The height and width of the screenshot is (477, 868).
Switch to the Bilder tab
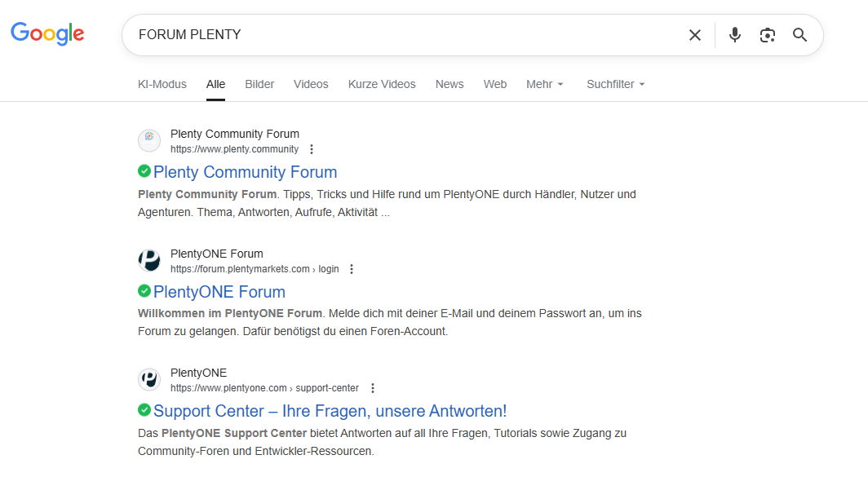tap(259, 84)
